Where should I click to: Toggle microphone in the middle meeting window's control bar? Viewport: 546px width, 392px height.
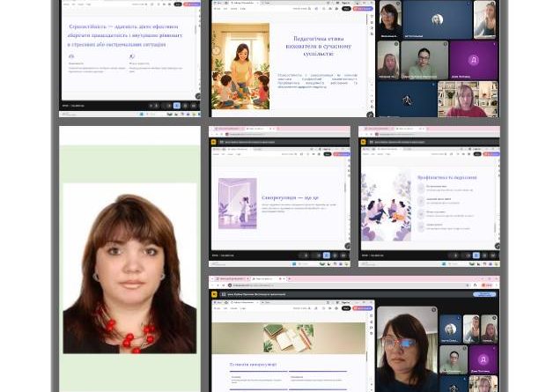click(x=306, y=255)
